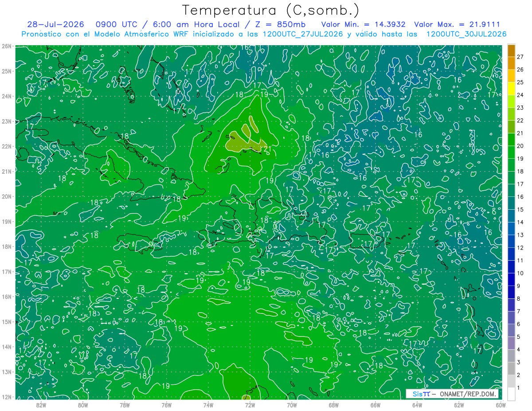Click the "8" label on the color legend

click(519, 298)
